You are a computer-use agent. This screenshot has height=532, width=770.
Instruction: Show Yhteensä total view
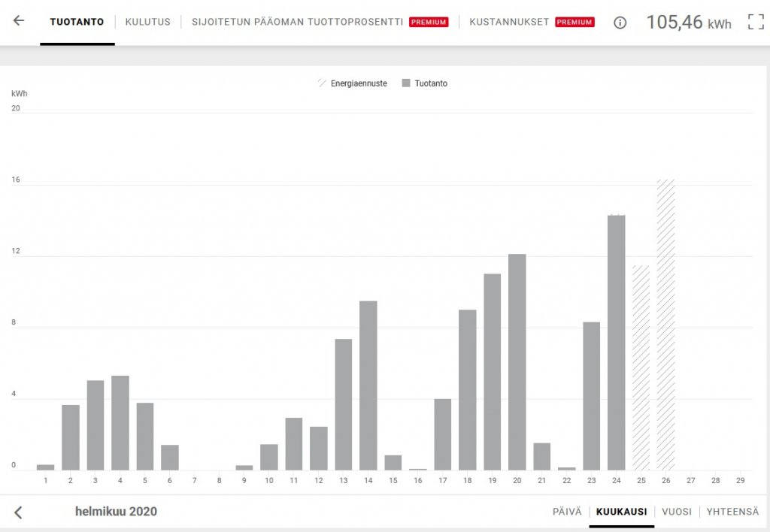(x=732, y=512)
